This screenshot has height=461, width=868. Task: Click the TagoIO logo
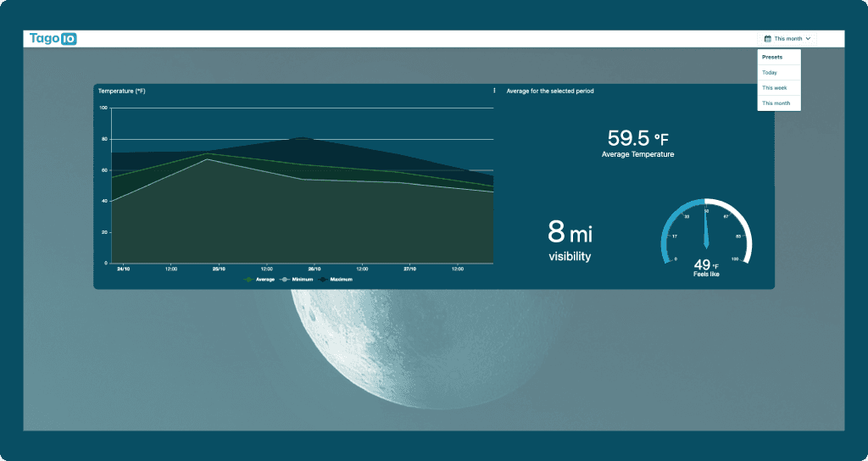pyautogui.click(x=53, y=39)
